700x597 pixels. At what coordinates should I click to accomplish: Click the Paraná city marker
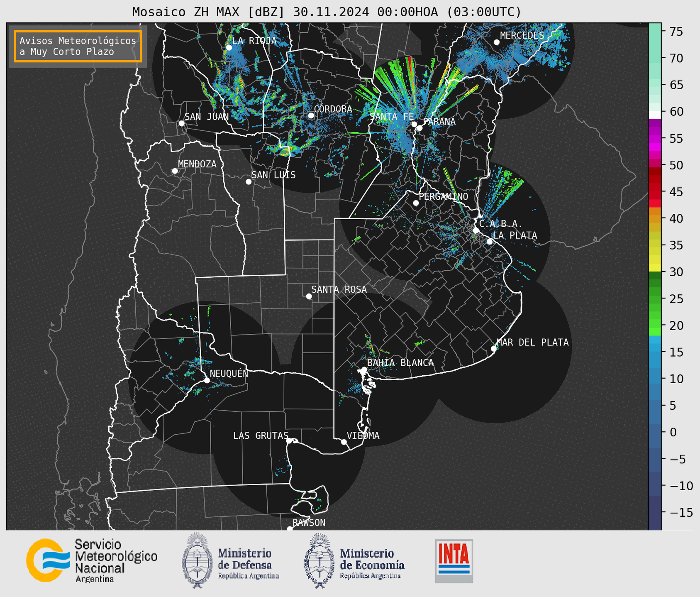pos(420,128)
